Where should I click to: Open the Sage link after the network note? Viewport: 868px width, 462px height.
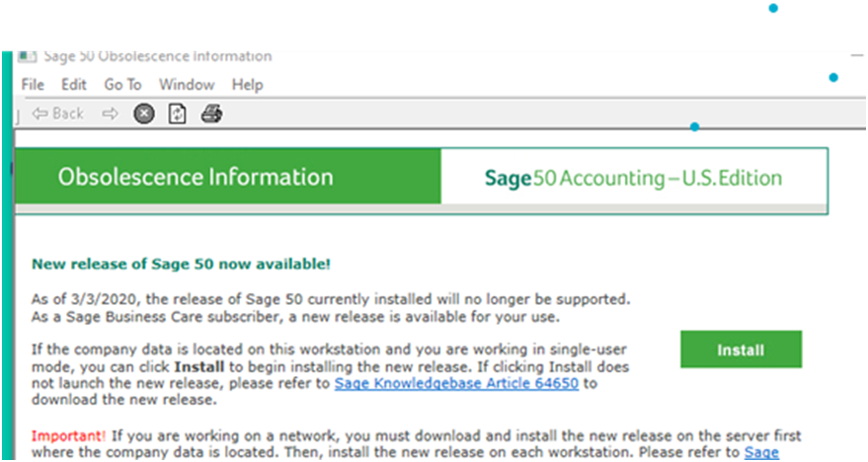[x=761, y=452]
